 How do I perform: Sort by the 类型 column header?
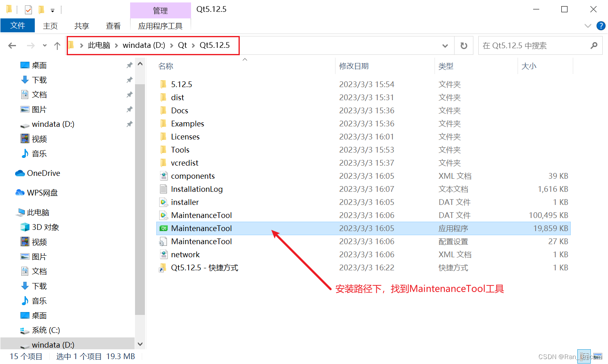tap(446, 66)
